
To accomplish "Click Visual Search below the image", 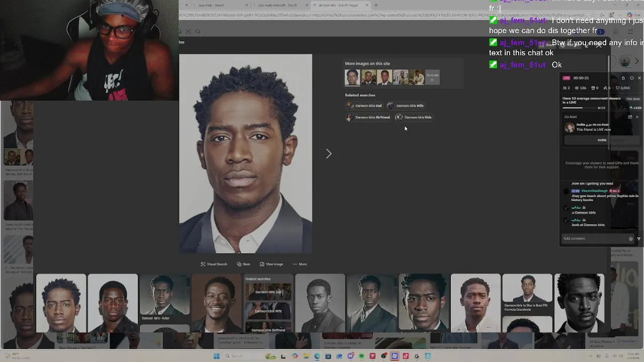I will 214,264.
